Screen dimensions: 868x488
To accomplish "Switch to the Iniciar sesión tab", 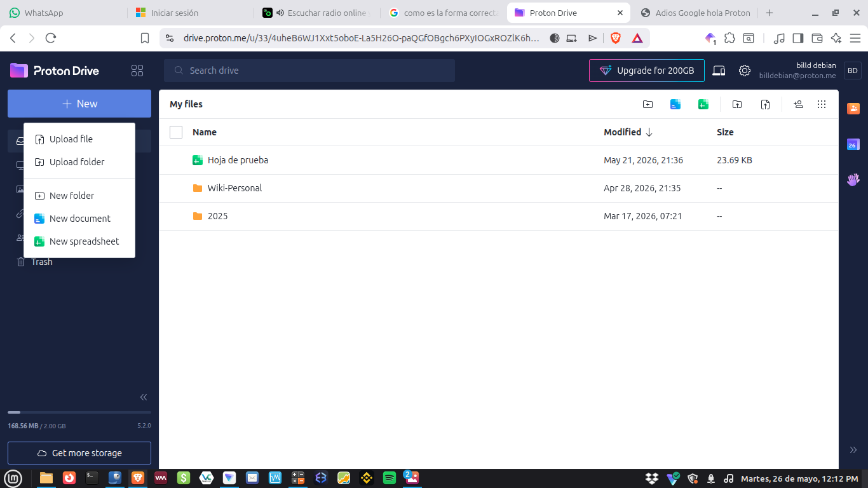I will tap(191, 13).
